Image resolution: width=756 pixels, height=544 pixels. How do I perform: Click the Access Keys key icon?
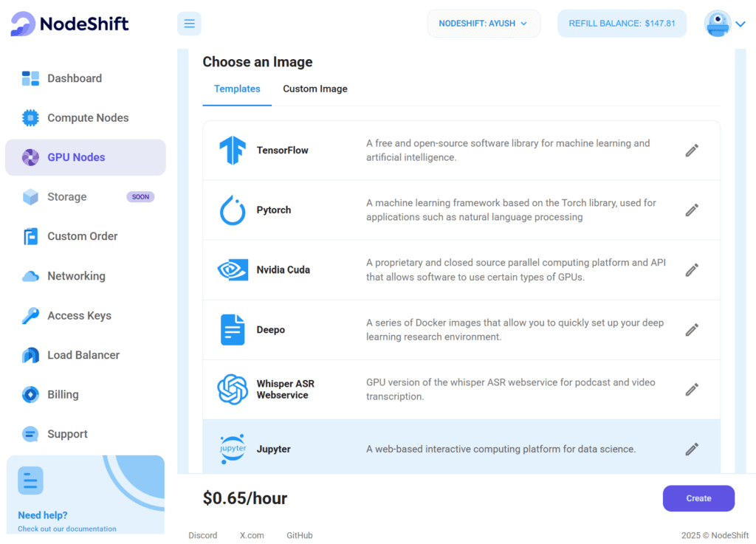coord(30,316)
